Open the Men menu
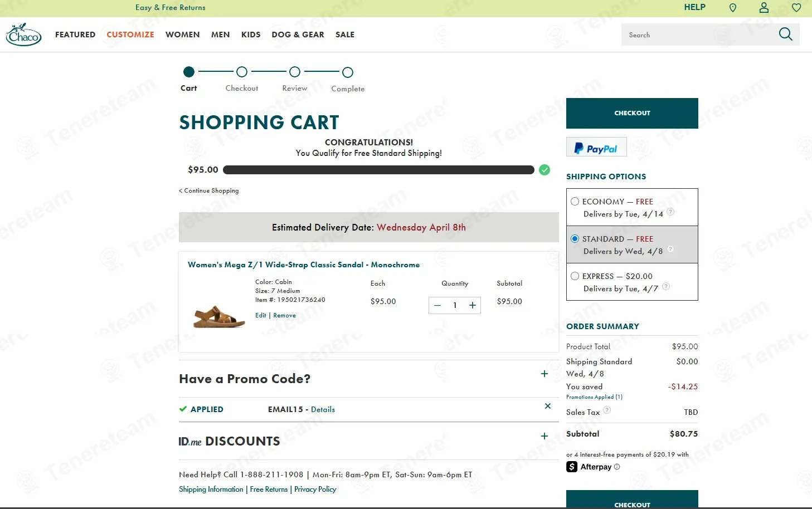Screen dimensions: 812x509 click(x=221, y=35)
